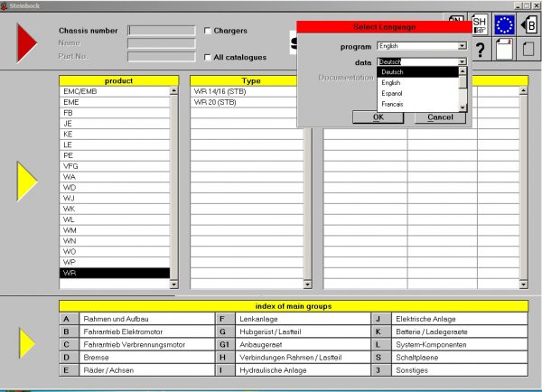This screenshot has width=542, height=392.
Task: Open group J Elektrische Anlage
Action: point(450,319)
